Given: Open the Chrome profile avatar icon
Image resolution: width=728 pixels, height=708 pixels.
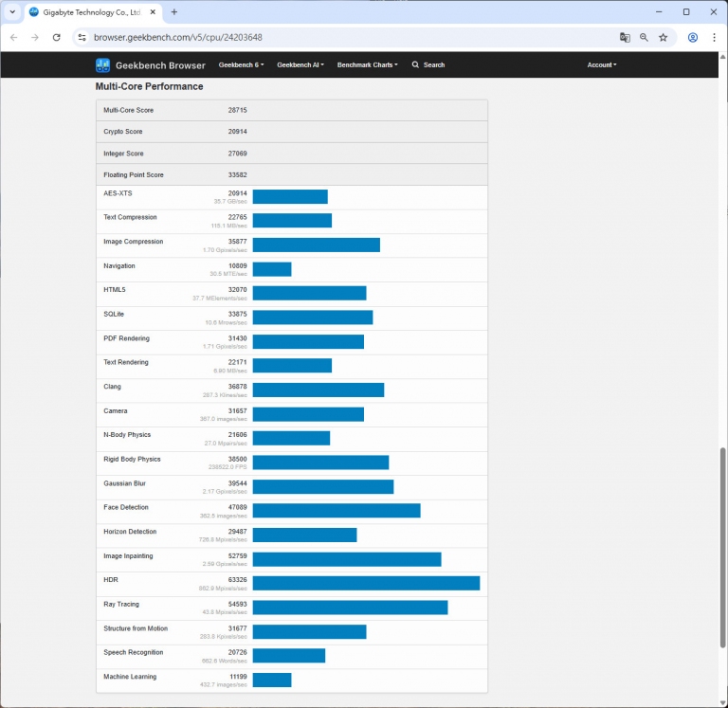Looking at the screenshot, I should [693, 37].
